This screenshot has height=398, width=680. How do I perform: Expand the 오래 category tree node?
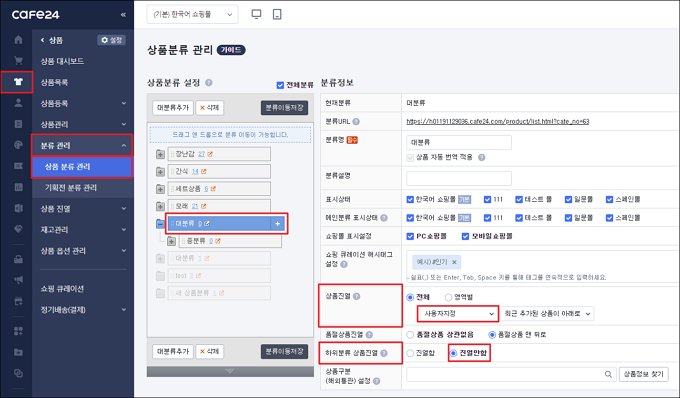coord(160,206)
